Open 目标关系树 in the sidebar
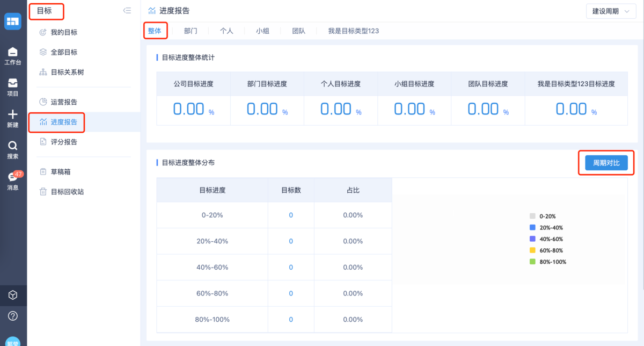Image resolution: width=644 pixels, height=346 pixels. point(67,72)
